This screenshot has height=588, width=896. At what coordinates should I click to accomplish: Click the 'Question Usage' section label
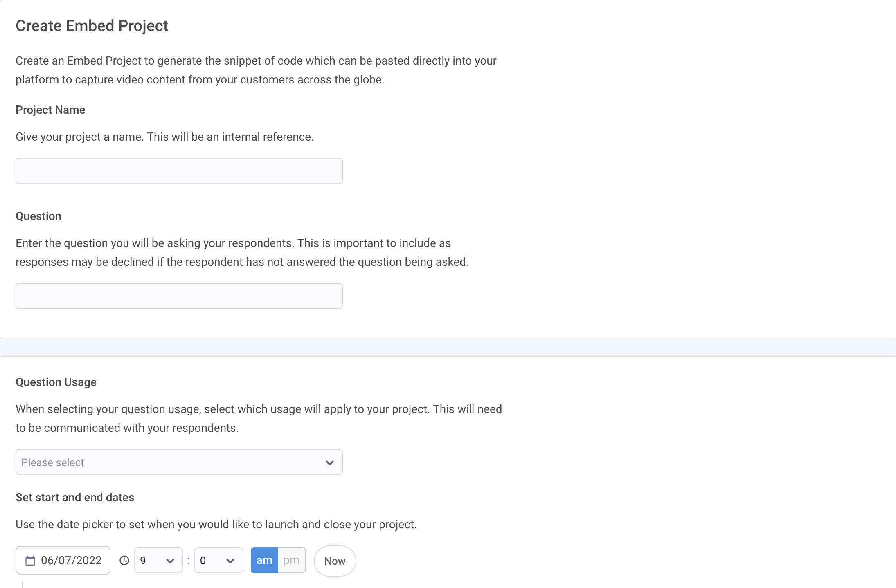pos(56,382)
